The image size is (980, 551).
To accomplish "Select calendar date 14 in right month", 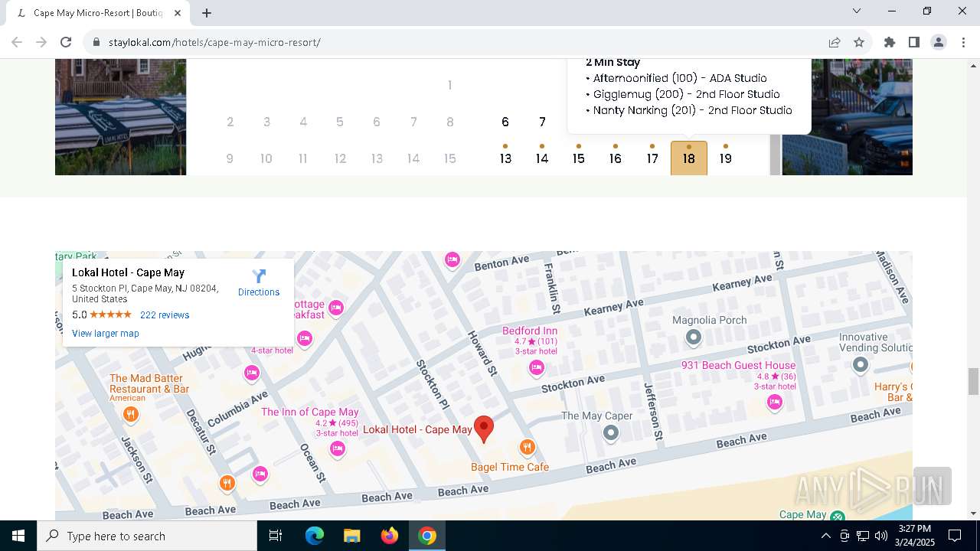I will tap(542, 158).
